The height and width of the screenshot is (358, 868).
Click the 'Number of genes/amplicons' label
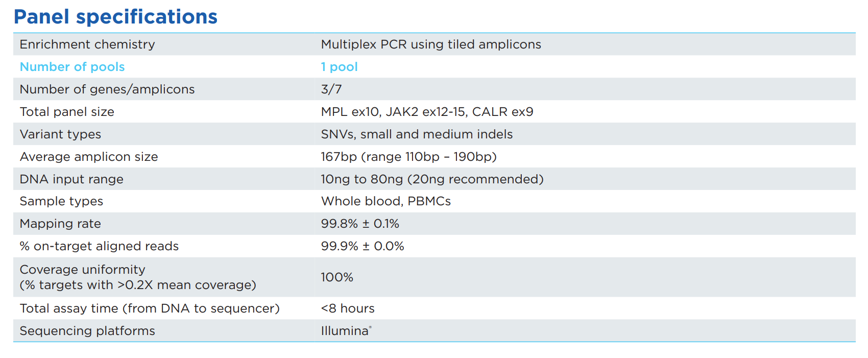click(x=107, y=89)
